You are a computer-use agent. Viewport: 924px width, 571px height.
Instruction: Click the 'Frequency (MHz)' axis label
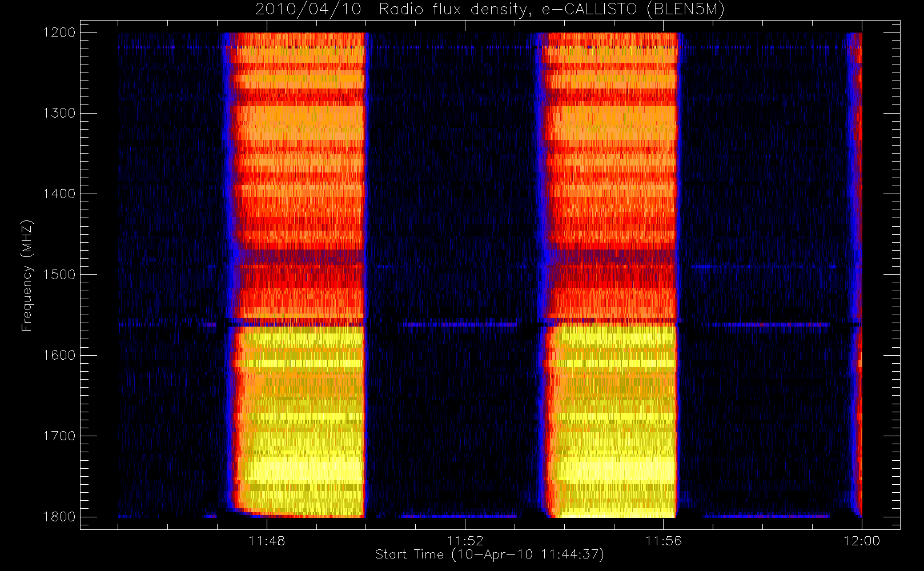26,275
